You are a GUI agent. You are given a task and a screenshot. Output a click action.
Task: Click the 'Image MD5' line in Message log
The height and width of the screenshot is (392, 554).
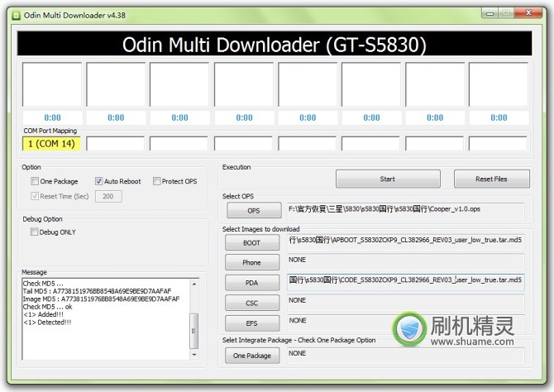pyautogui.click(x=102, y=299)
